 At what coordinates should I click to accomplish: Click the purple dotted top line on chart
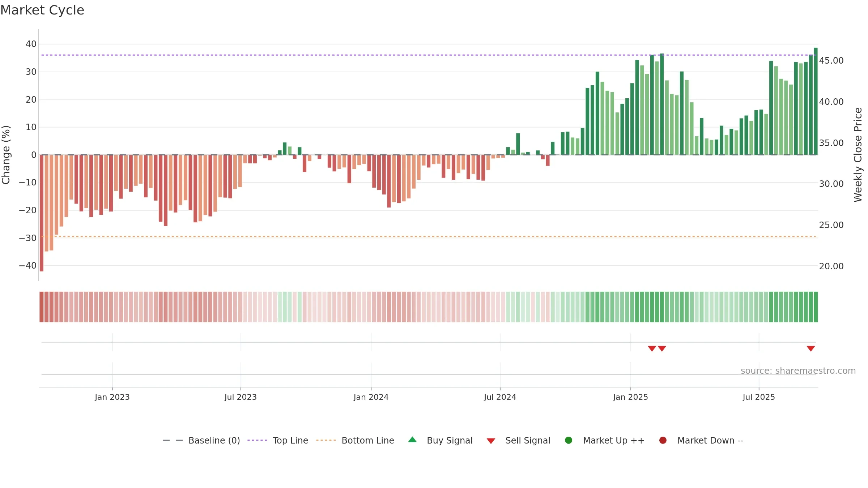point(429,55)
